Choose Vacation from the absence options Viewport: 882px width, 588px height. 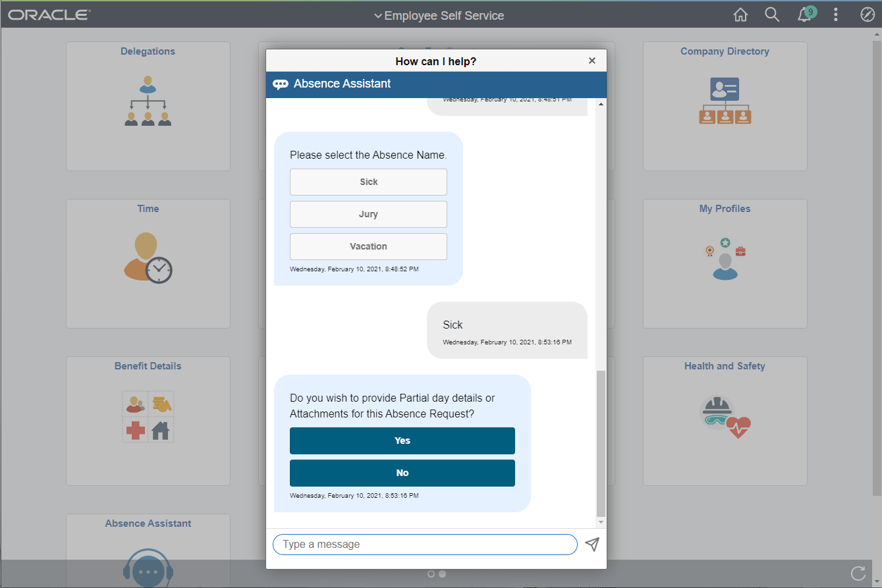point(368,246)
